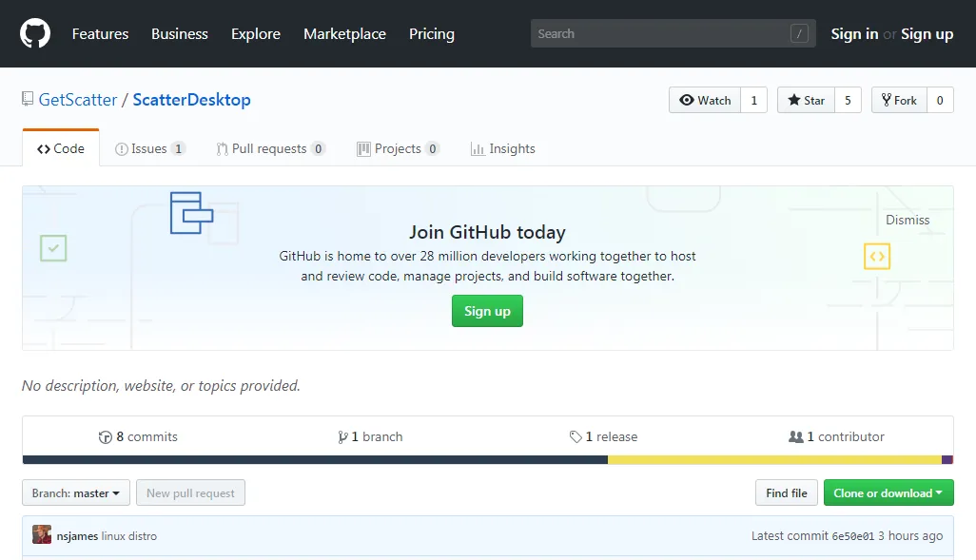Screen dimensions: 976x560
Task: Click the Sign in link
Action: point(854,33)
